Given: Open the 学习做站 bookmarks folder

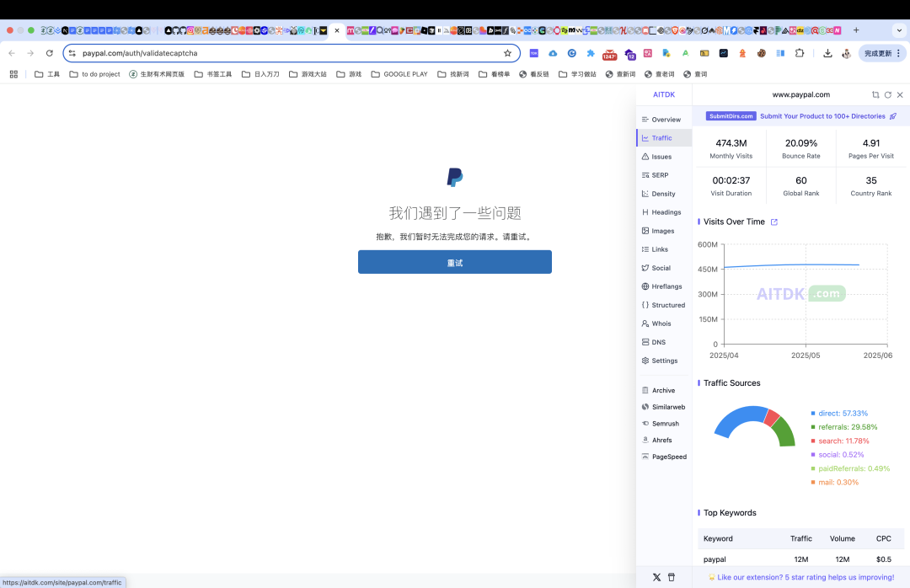Looking at the screenshot, I should (577, 74).
